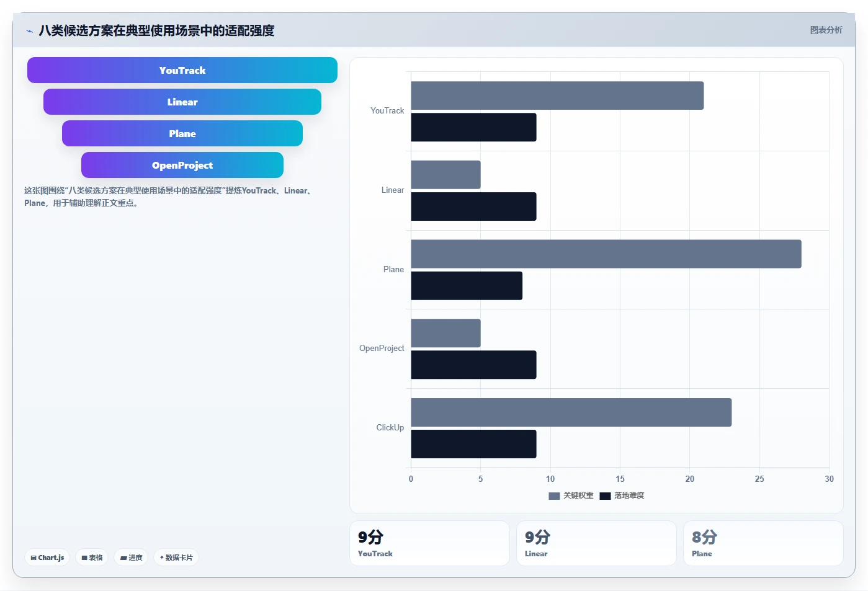This screenshot has width=868, height=591.
Task: Click the x-axis tick label 30
Action: coord(829,479)
